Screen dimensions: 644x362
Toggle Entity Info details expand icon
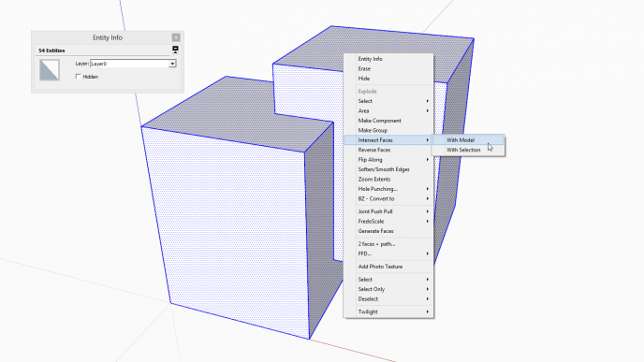pos(175,51)
